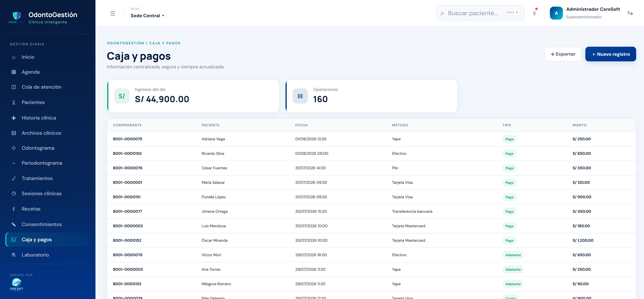The width and height of the screenshot is (644, 299).
Task: Click the MONTO column header
Action: click(x=580, y=125)
